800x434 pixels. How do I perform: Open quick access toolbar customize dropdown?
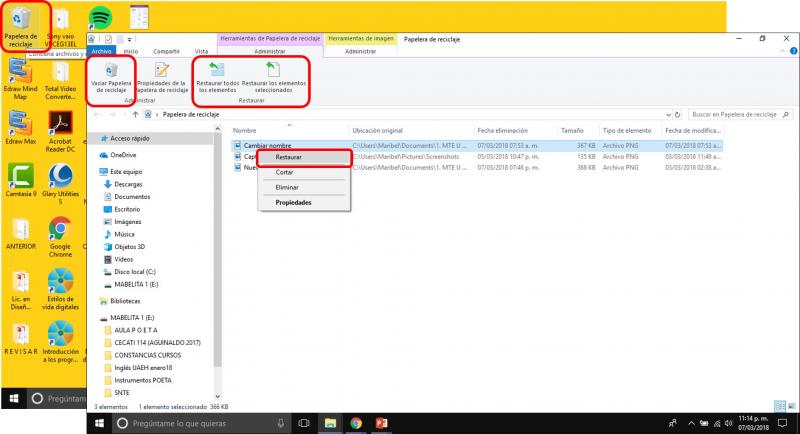[x=130, y=39]
